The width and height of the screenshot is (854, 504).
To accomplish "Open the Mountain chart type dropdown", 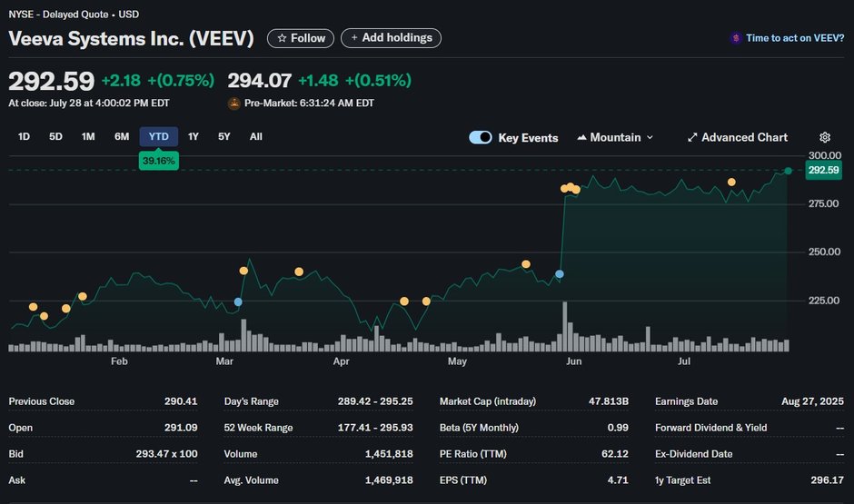I will click(615, 138).
